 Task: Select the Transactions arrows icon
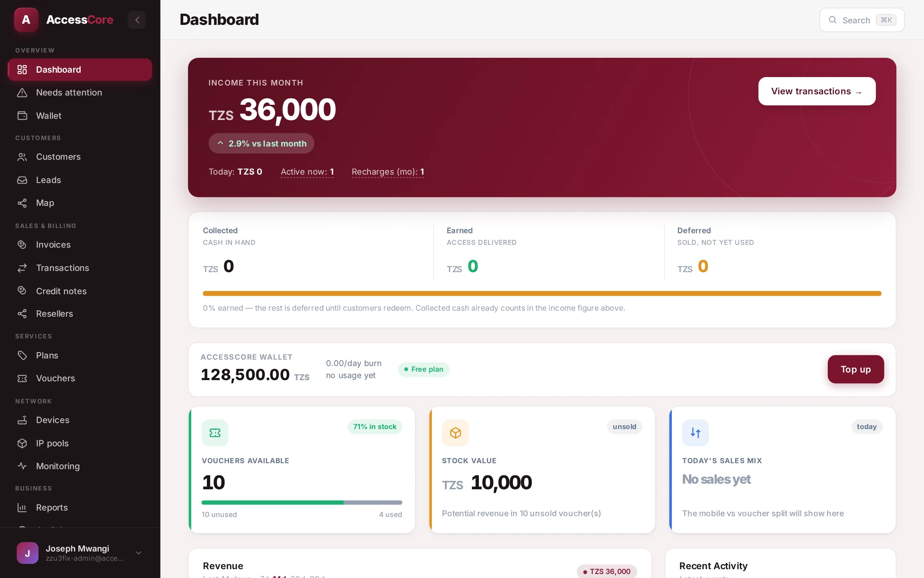[22, 268]
